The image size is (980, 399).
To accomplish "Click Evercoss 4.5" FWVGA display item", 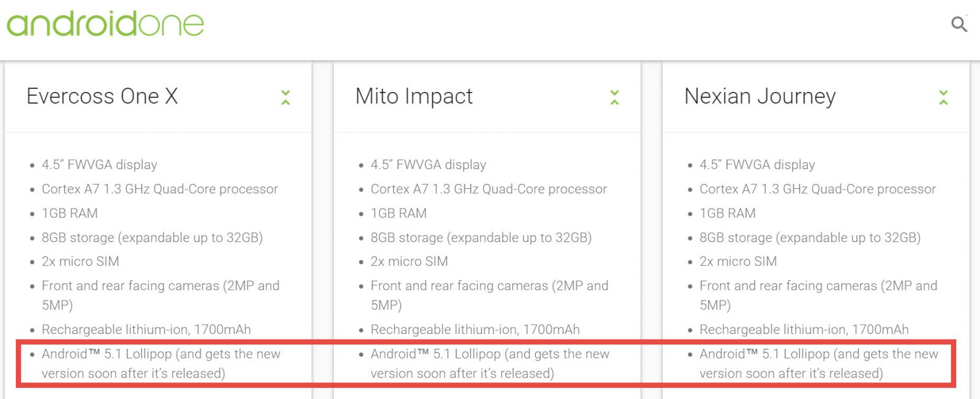I will (x=99, y=164).
